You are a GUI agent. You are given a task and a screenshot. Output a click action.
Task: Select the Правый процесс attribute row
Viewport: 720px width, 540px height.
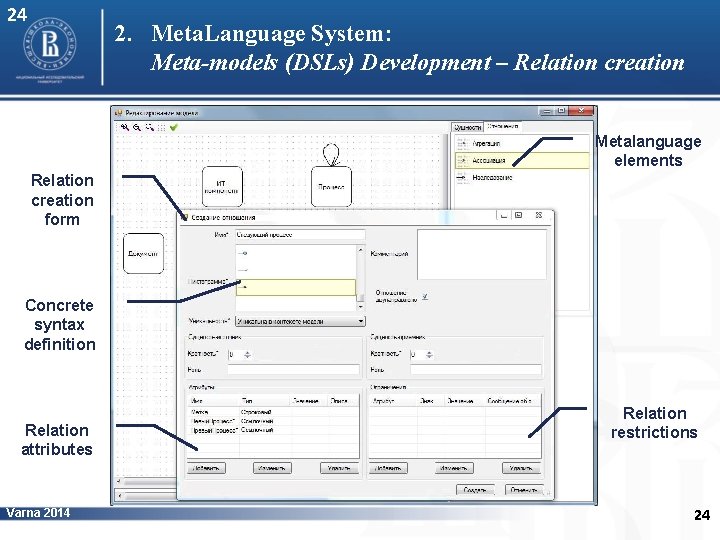coord(273,430)
